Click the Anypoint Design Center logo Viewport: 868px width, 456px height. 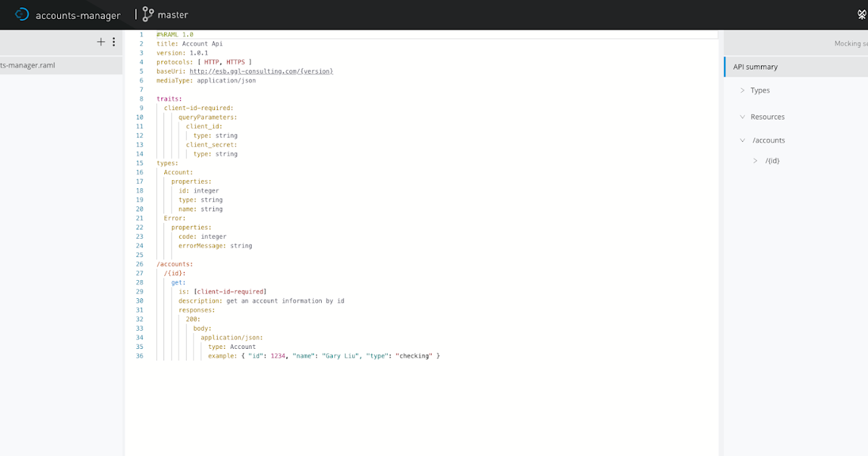(22, 14)
